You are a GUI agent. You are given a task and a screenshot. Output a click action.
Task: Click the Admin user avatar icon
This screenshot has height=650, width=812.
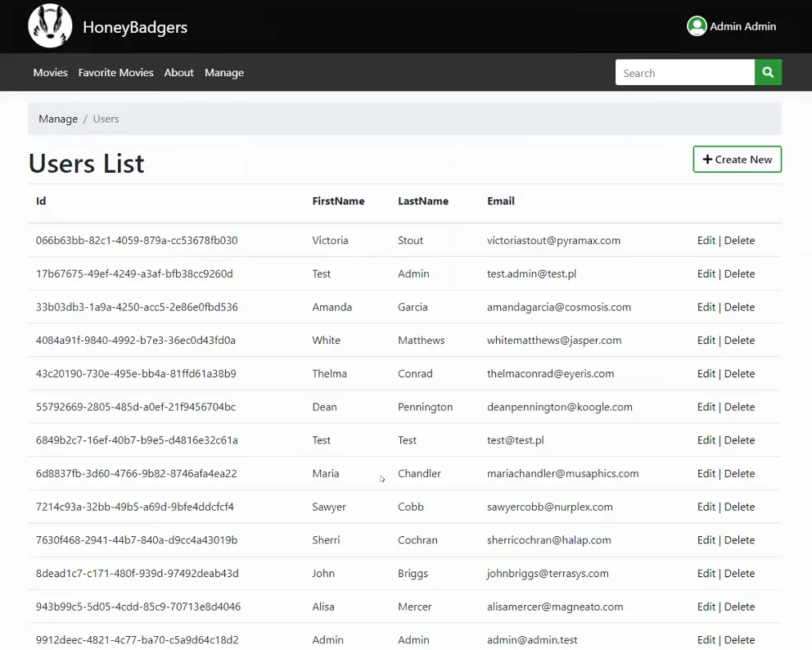pos(697,26)
